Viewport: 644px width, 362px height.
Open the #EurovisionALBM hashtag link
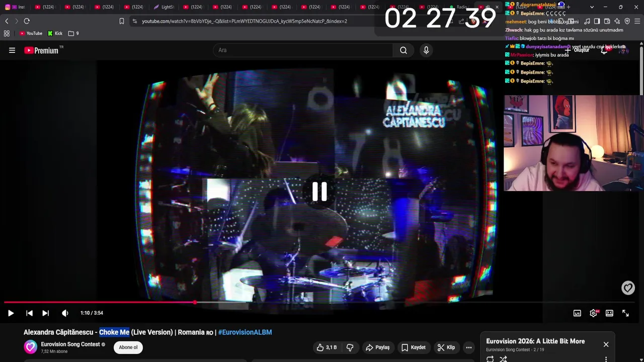coord(245,332)
